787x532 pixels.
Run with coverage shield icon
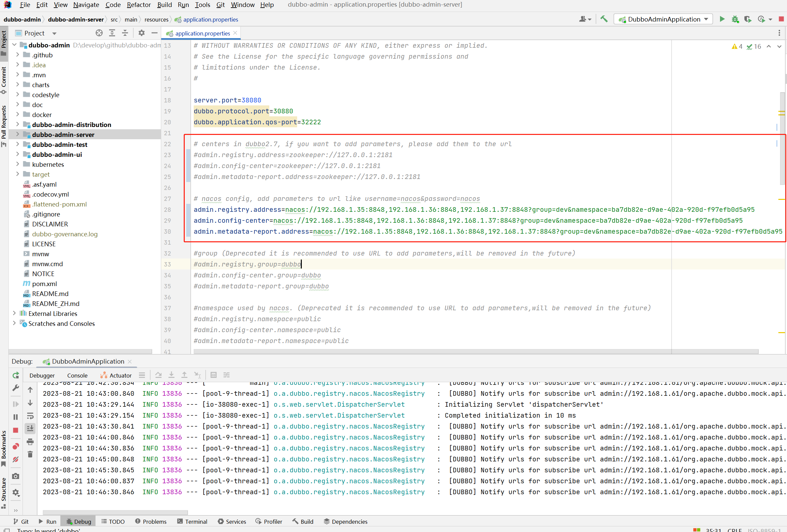[748, 19]
